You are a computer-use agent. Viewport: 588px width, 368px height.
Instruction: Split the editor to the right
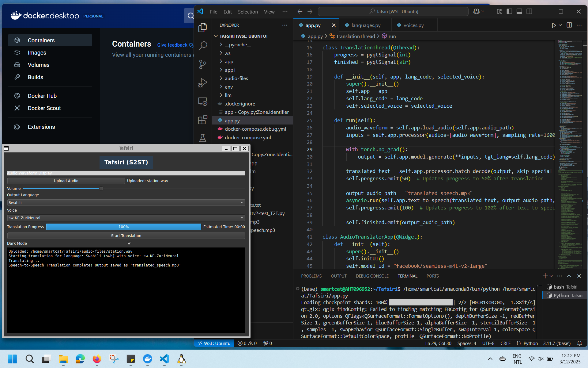(569, 25)
